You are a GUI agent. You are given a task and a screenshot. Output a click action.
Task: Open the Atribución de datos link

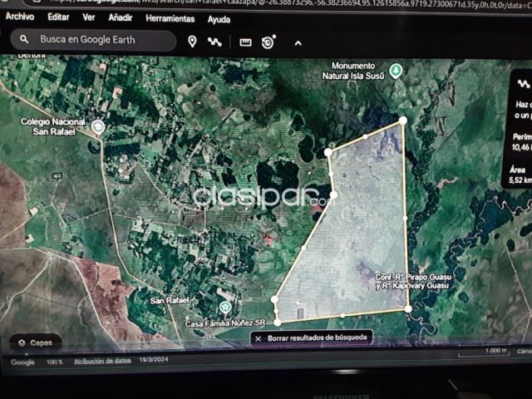(x=102, y=361)
